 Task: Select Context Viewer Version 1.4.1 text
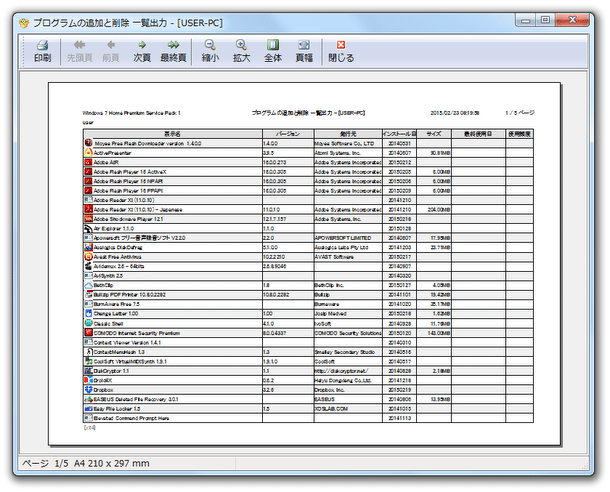(x=127, y=342)
